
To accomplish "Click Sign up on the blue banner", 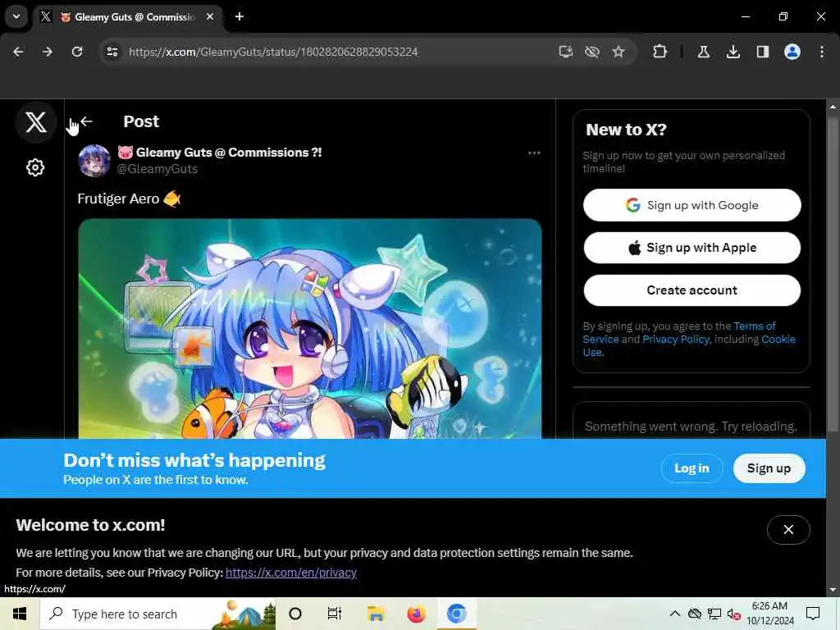I will point(769,468).
